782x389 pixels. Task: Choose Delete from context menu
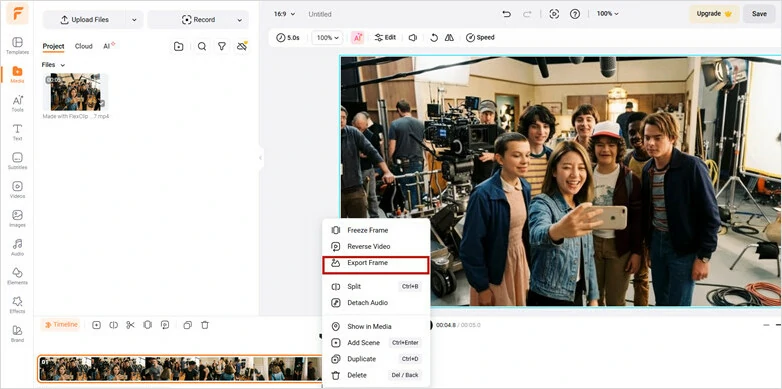pyautogui.click(x=376, y=375)
